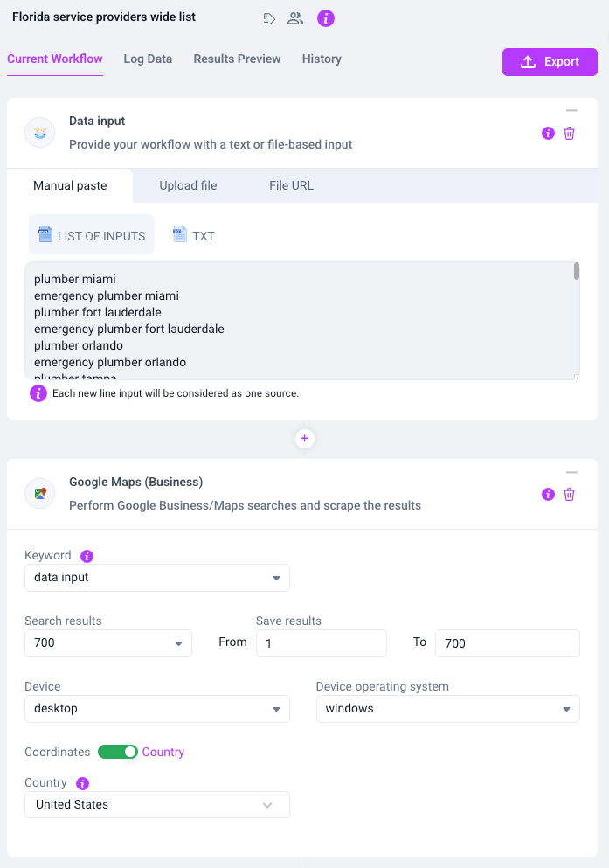Click the Country field info icon
This screenshot has height=868, width=609.
tap(82, 783)
